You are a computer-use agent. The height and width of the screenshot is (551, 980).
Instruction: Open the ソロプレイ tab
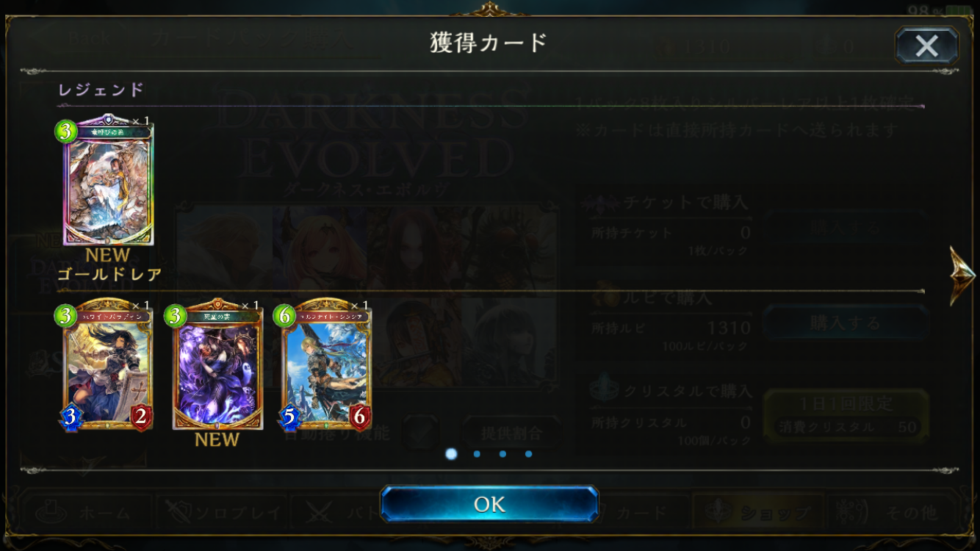coord(222,512)
